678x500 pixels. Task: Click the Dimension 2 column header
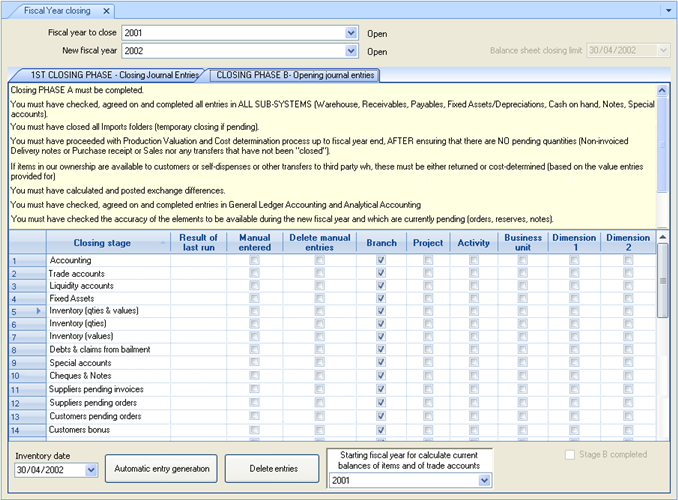[x=628, y=243]
